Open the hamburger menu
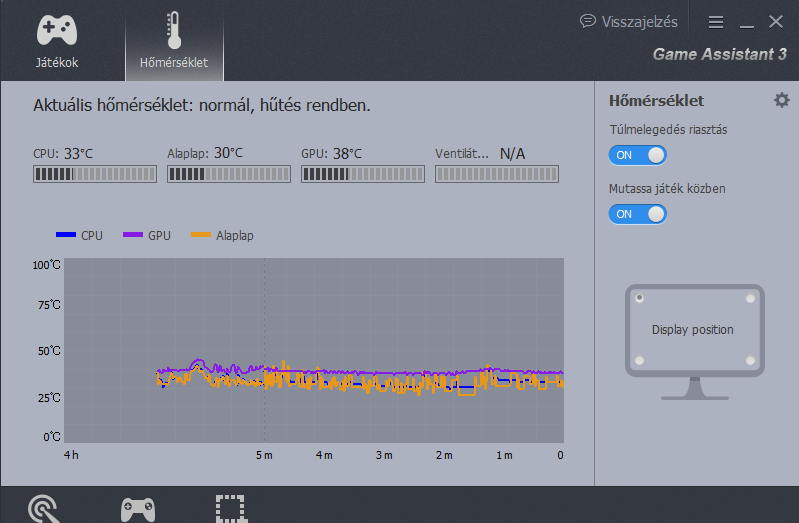 [716, 22]
